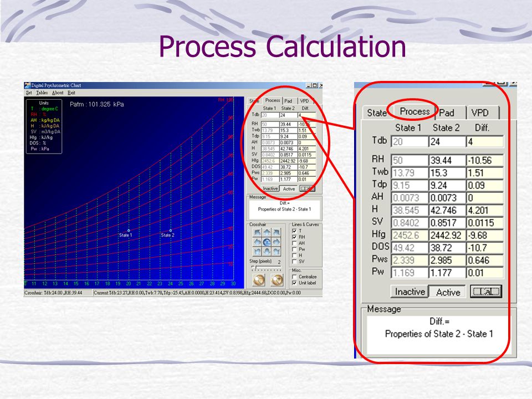Disable the Unit label checkbox
Image resolution: width=532 pixels, height=399 pixels.
click(294, 283)
